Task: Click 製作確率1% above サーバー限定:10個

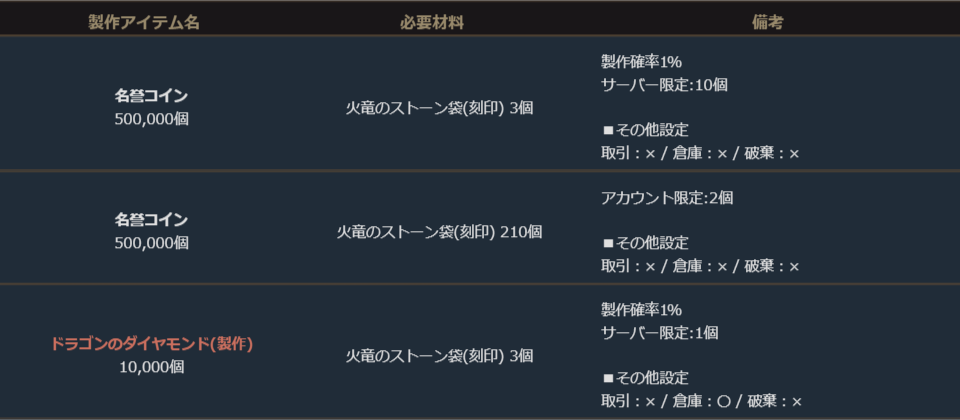Action: [641, 62]
